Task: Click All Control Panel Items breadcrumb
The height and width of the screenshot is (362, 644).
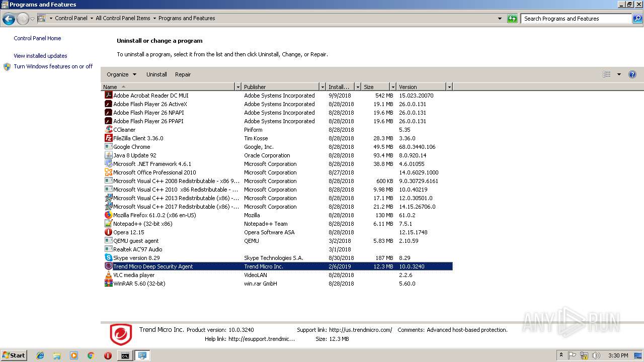Action: click(x=123, y=18)
